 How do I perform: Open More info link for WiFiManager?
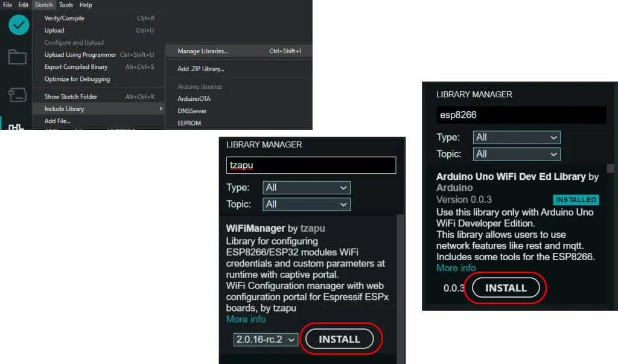point(246,319)
